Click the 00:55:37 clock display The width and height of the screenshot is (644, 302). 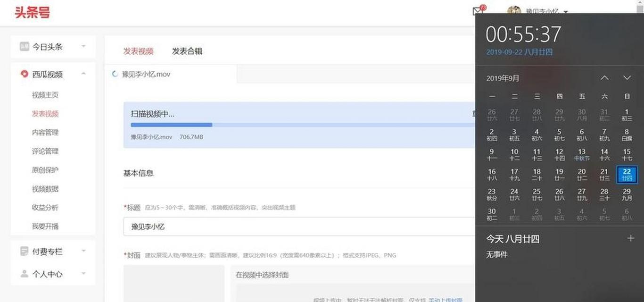tap(523, 34)
